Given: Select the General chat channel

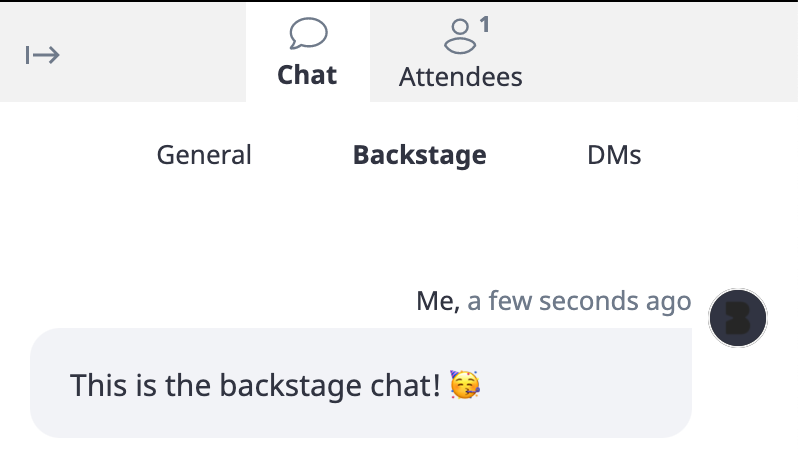Looking at the screenshot, I should tap(204, 155).
